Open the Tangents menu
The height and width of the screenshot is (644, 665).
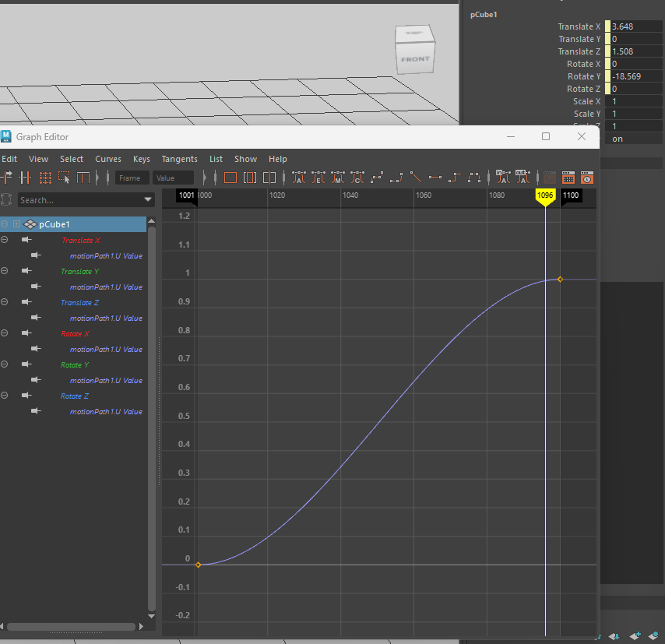coord(179,159)
